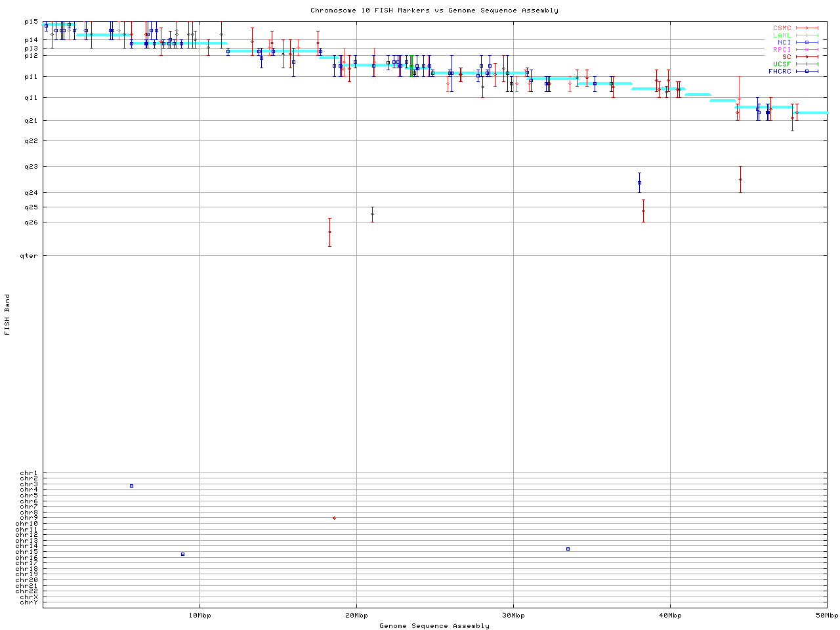Pick the UCSF legend entry
This screenshot has height=630, width=840.
(782, 64)
